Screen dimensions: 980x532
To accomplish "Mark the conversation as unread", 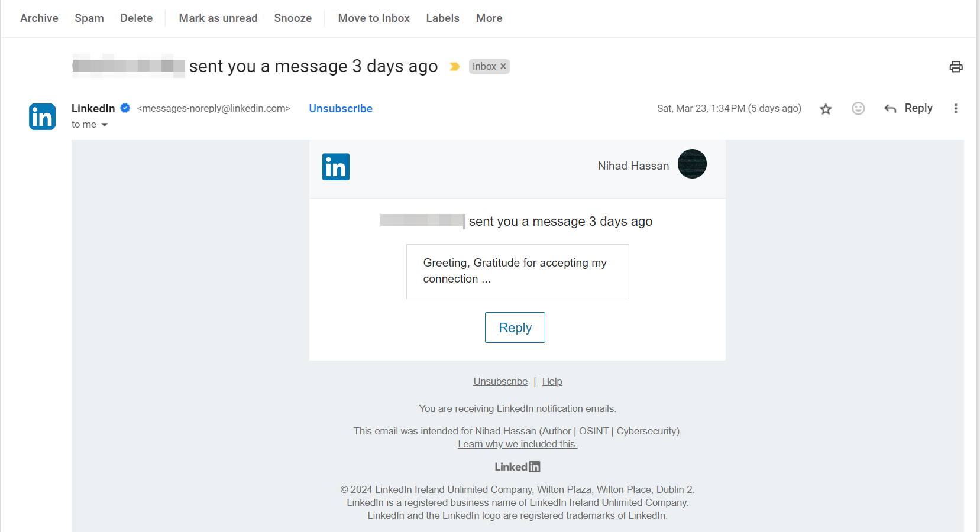I will pyautogui.click(x=218, y=18).
